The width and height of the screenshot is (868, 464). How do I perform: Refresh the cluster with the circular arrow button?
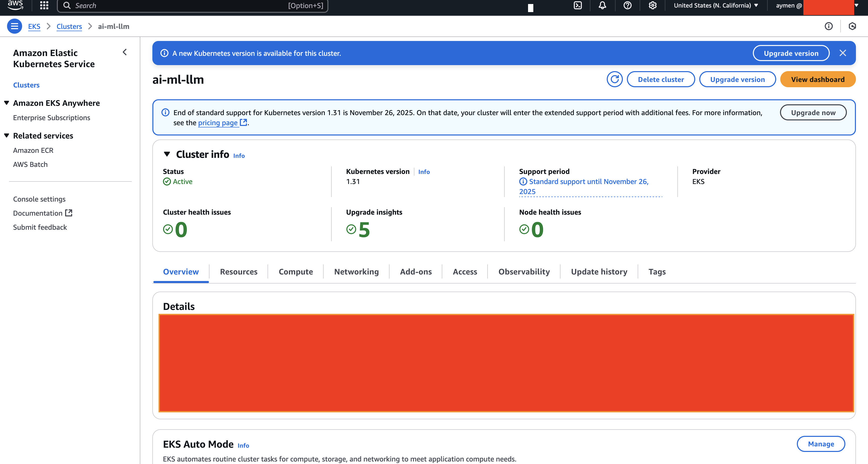[x=615, y=79]
